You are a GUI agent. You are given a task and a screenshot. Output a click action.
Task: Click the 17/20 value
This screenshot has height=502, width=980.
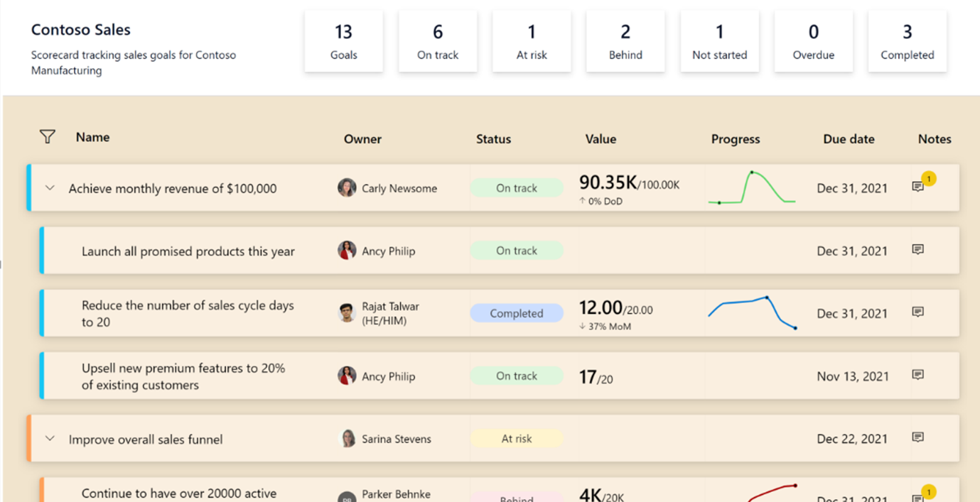[x=596, y=377]
